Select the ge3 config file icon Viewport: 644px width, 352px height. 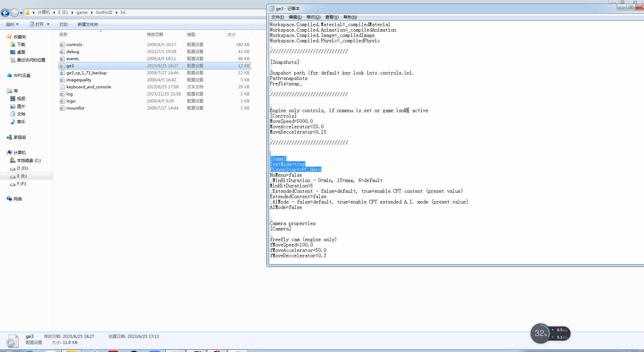click(62, 65)
